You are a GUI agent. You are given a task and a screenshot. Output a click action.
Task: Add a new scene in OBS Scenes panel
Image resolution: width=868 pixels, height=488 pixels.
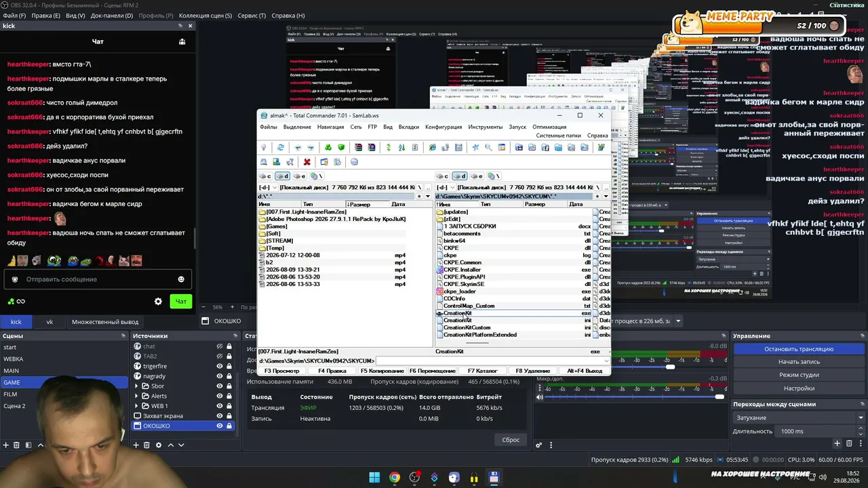[x=7, y=445]
